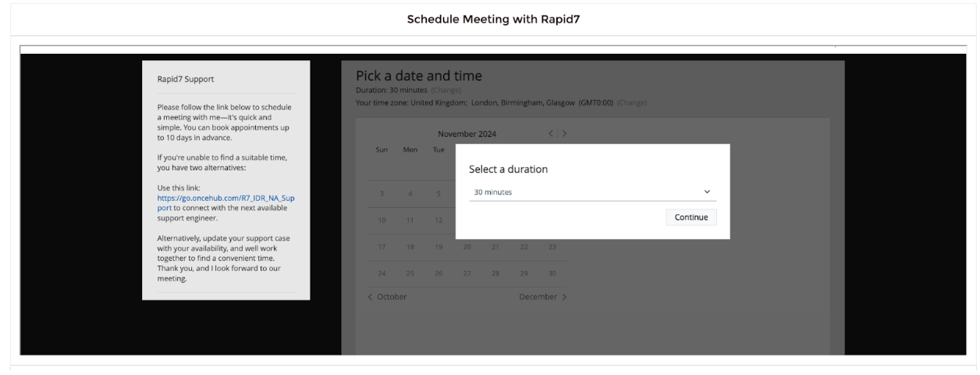
Task: Select November 28 on the calendar
Action: click(495, 273)
